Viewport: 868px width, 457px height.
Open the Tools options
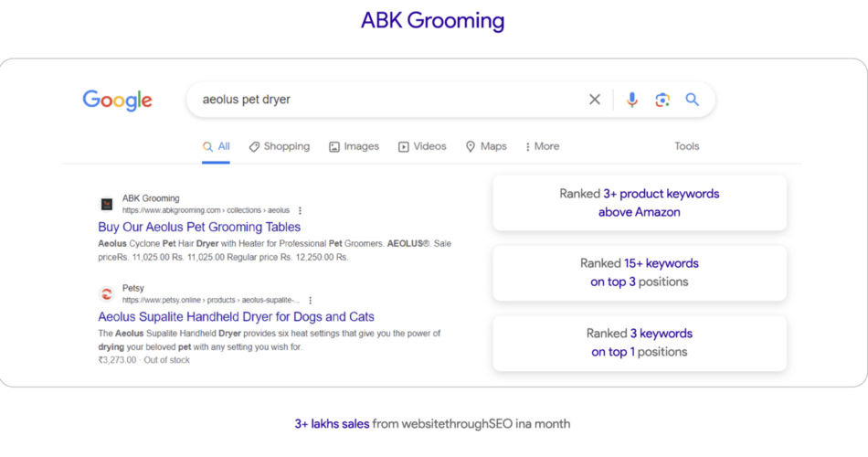[686, 147]
